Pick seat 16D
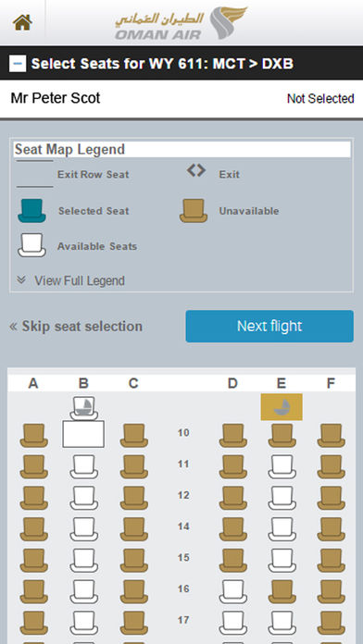 (233, 591)
